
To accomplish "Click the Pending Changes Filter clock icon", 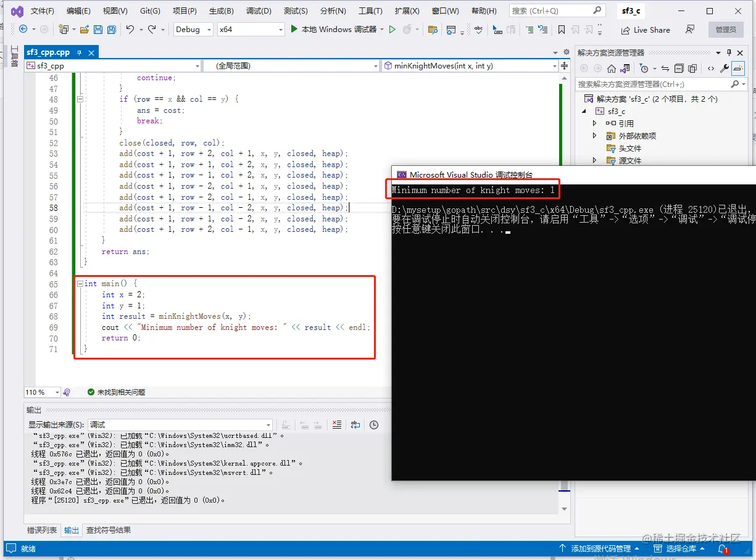I will pyautogui.click(x=644, y=68).
